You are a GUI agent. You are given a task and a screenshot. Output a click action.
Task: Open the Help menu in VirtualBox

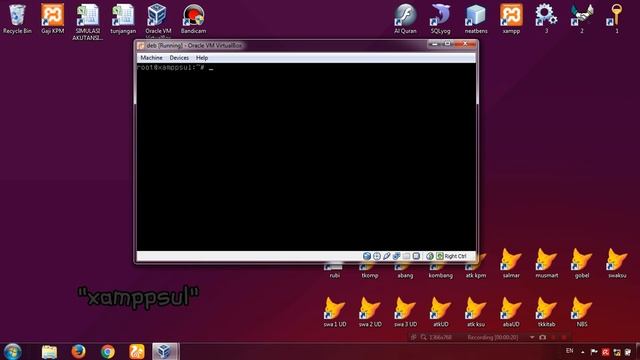(x=202, y=58)
